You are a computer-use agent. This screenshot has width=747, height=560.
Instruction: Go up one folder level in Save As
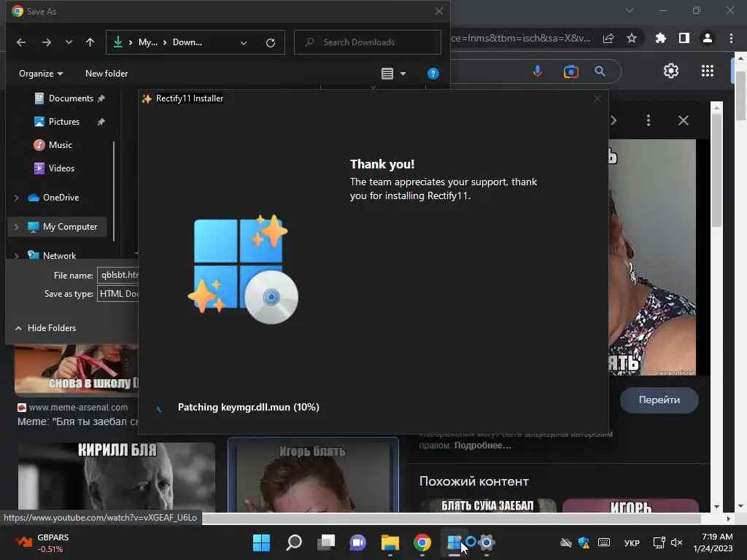pos(90,42)
